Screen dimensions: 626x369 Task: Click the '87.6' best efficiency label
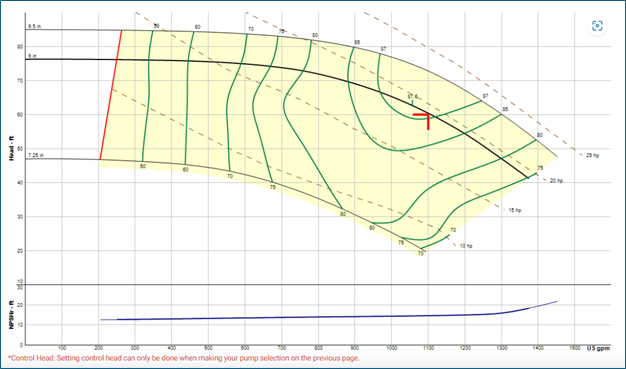pos(413,97)
